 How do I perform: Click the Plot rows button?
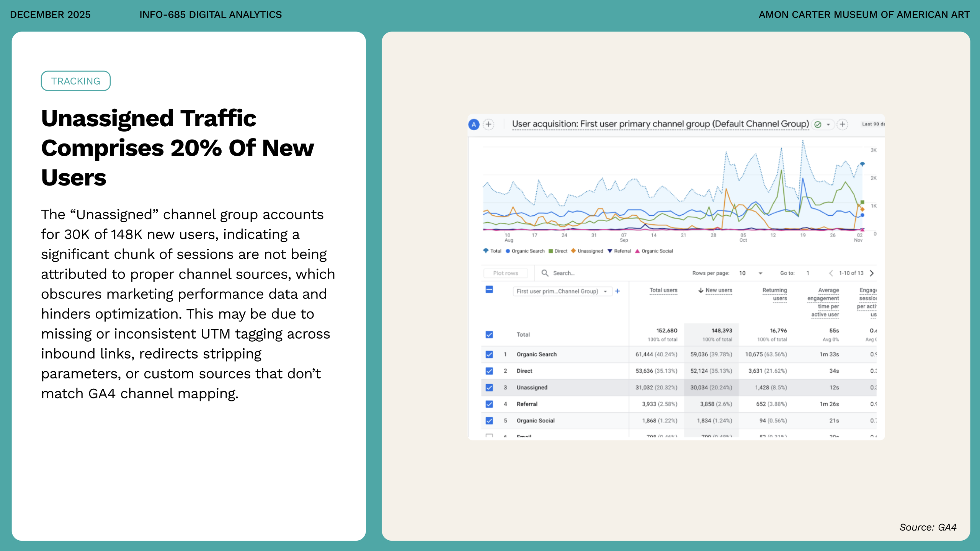(x=505, y=273)
